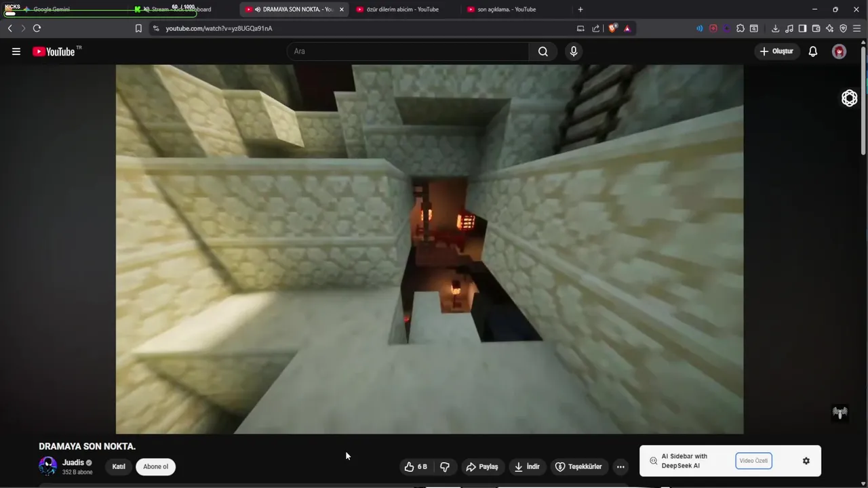Open the Oluştur create menu
The image size is (868, 488).
click(x=776, y=52)
